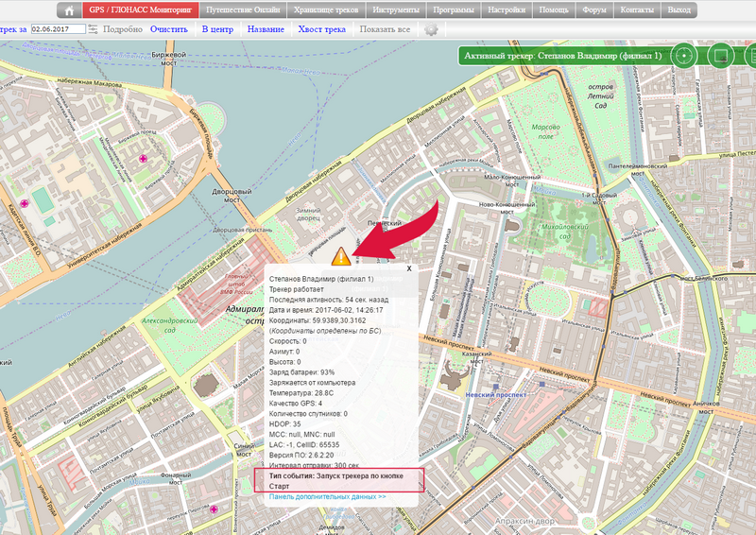Open GPS / ГЛОНАСС Мониторинг tab
Screen dimensions: 756x535
pyautogui.click(x=141, y=10)
